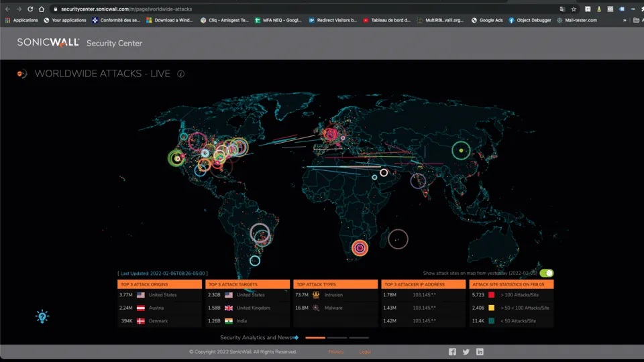Click Security Analytics and News label
The image size is (644, 362).
point(256,337)
